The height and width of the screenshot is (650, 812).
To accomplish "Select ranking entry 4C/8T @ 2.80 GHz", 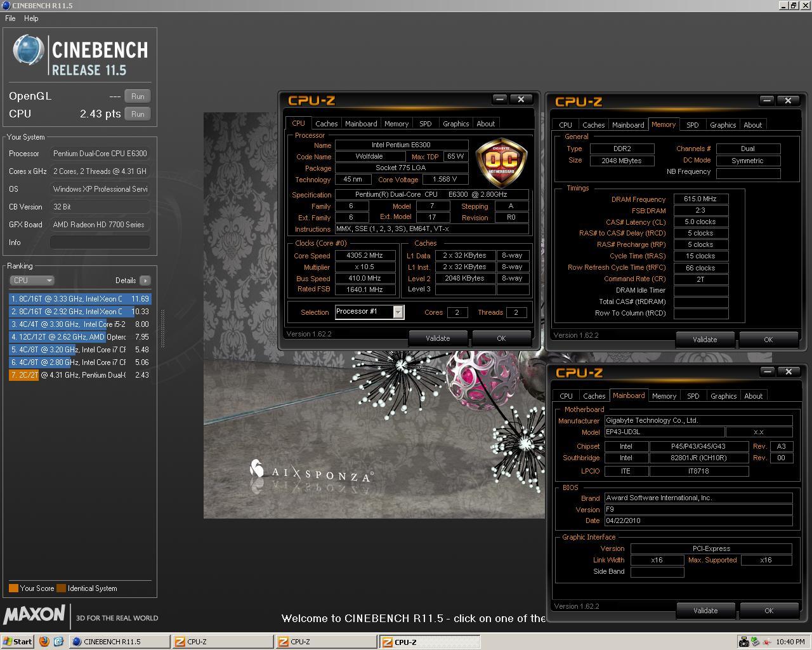I will pos(80,362).
